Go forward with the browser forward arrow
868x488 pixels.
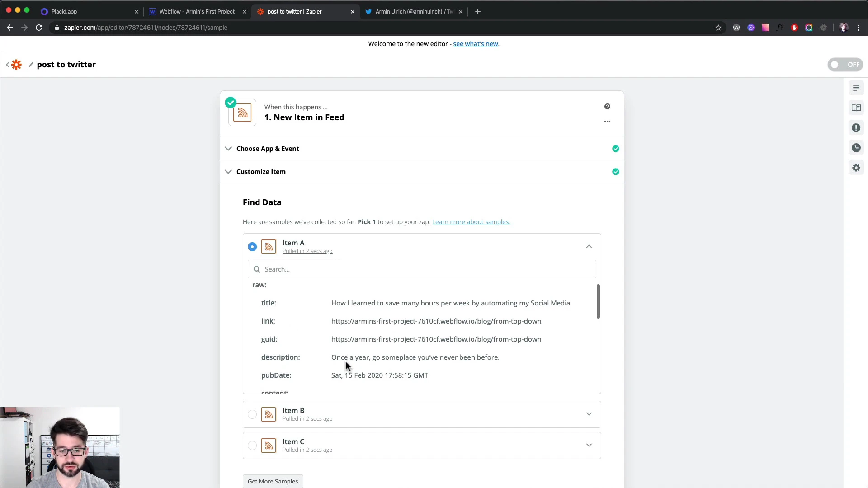[x=24, y=28]
